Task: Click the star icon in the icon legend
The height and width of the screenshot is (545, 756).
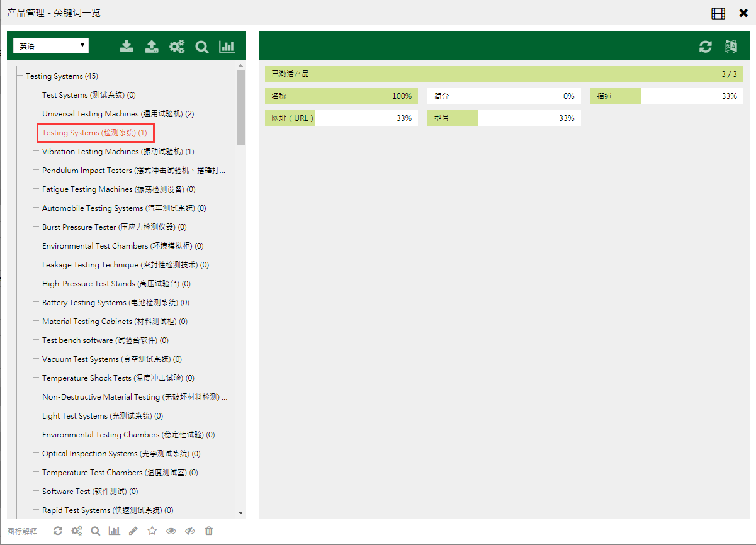Action: pos(152,531)
